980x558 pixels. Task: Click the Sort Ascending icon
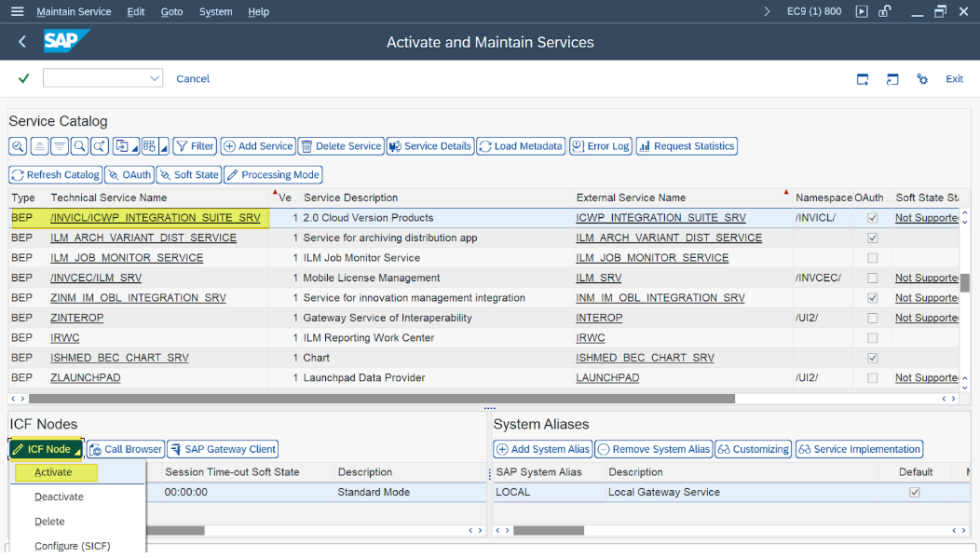[x=39, y=146]
